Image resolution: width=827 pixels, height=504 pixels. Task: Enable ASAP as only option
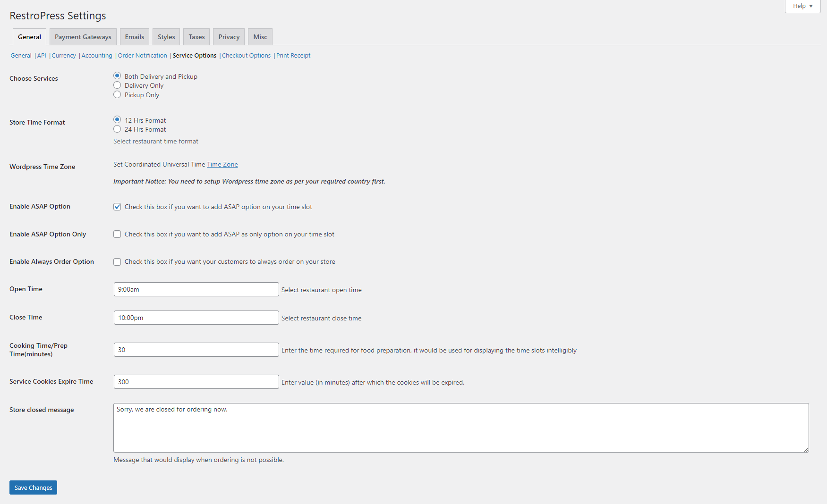(117, 234)
